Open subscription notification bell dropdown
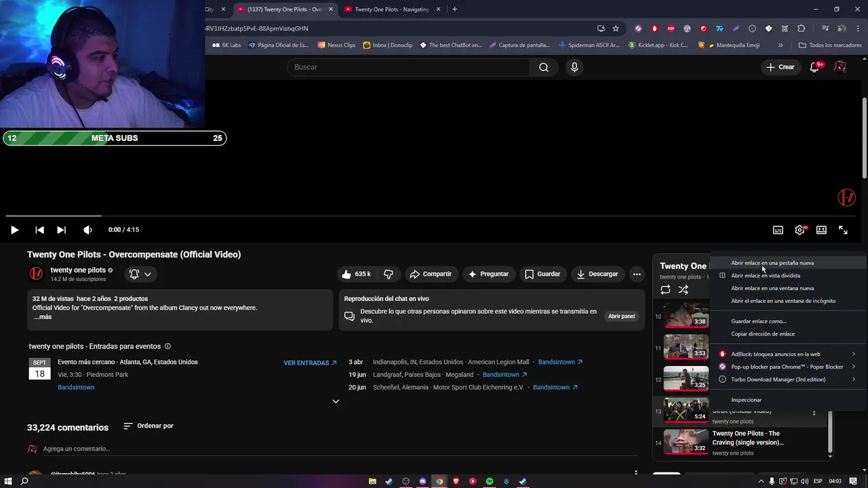This screenshot has width=868, height=488. [x=140, y=274]
